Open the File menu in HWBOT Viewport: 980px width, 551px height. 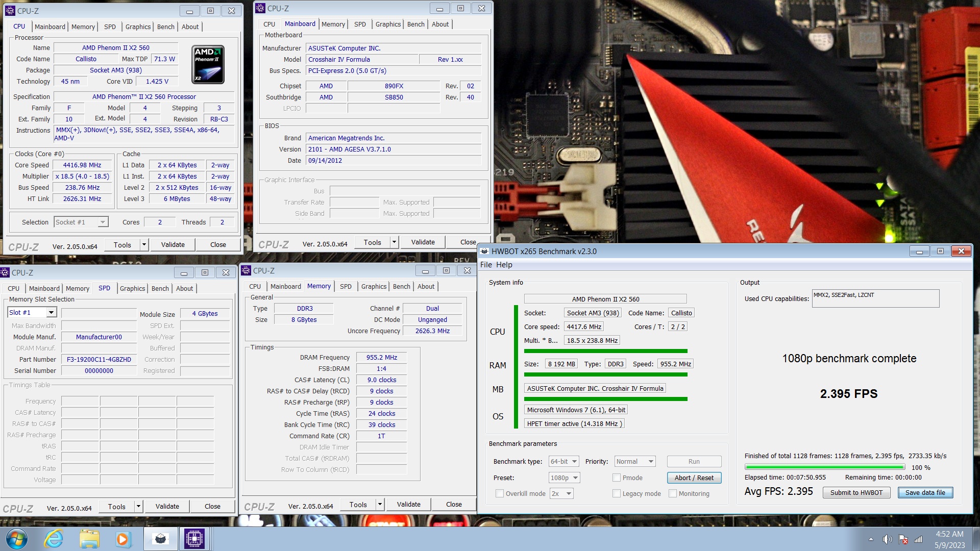click(x=486, y=264)
